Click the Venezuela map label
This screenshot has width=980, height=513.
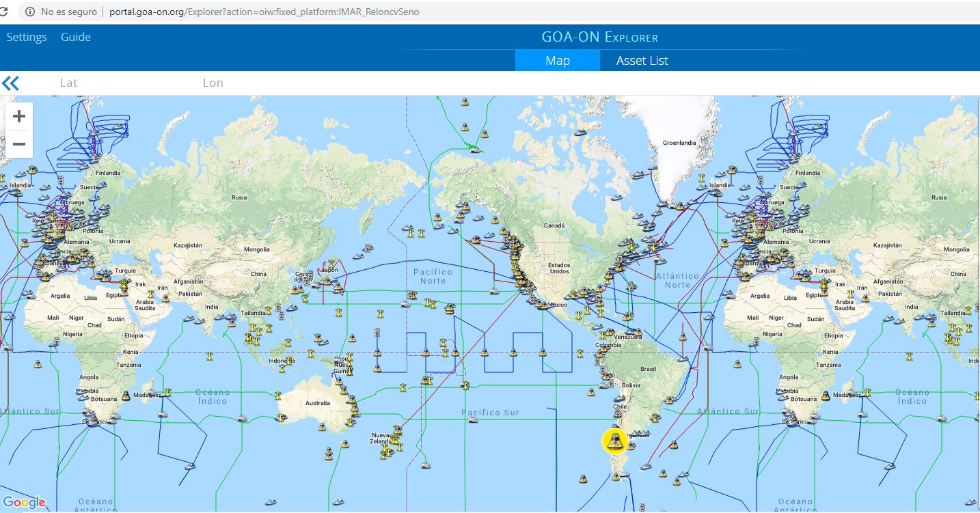pyautogui.click(x=629, y=337)
